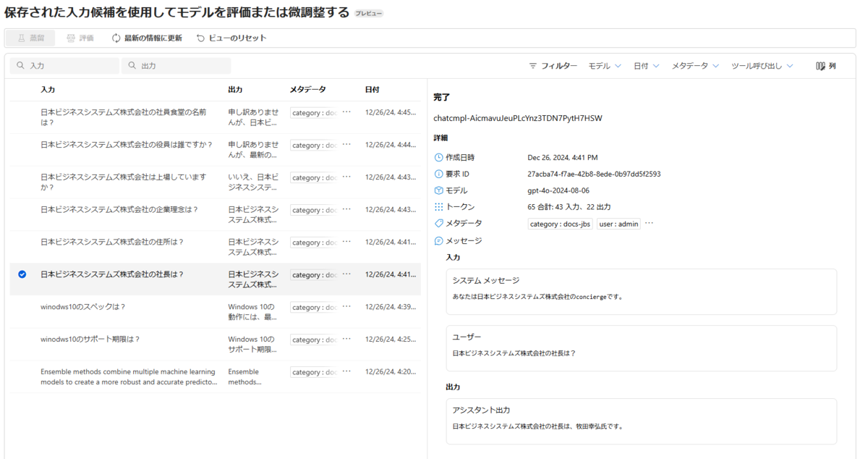This screenshot has width=868, height=459.
Task: Focus the 出力 search field
Action: coord(176,65)
